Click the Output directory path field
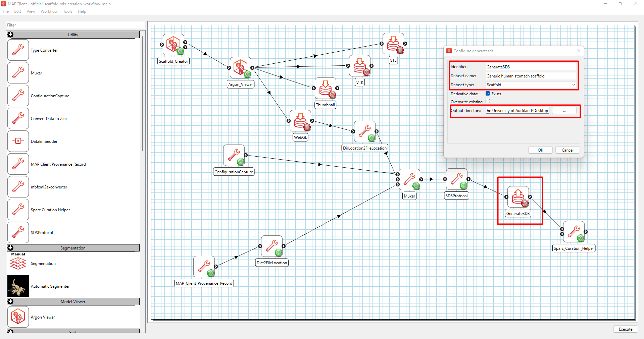 click(x=517, y=111)
